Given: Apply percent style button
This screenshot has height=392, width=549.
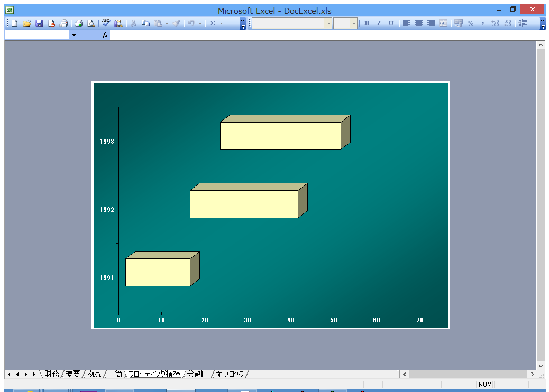Looking at the screenshot, I should (x=470, y=23).
